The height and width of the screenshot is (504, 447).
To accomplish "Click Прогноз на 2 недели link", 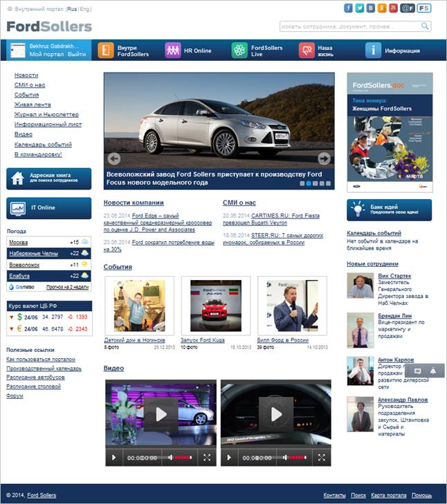I will 67,287.
